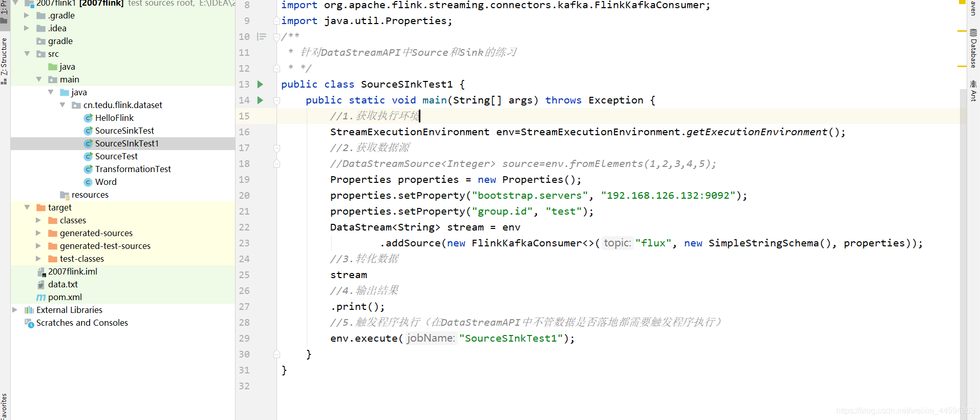This screenshot has width=980, height=420.
Task: Click the pom.xml Maven icon
Action: tap(41, 298)
